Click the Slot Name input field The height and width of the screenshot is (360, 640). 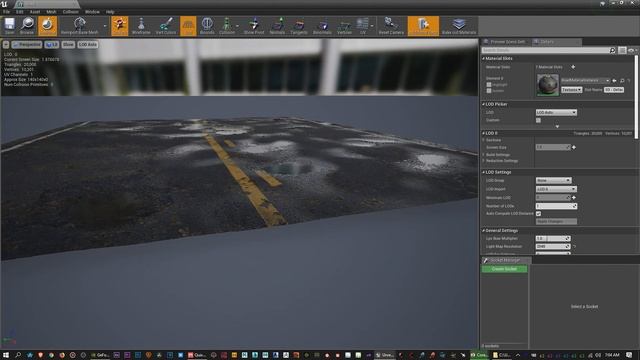tap(614, 89)
